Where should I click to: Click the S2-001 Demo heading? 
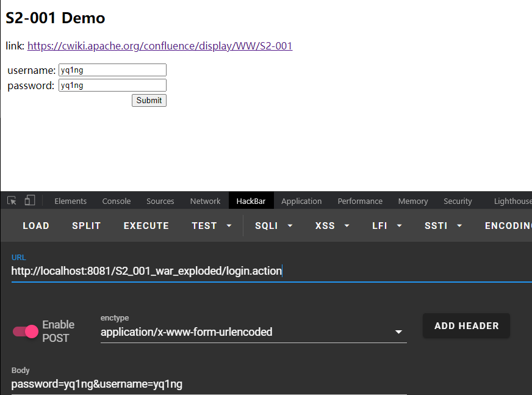(x=56, y=18)
